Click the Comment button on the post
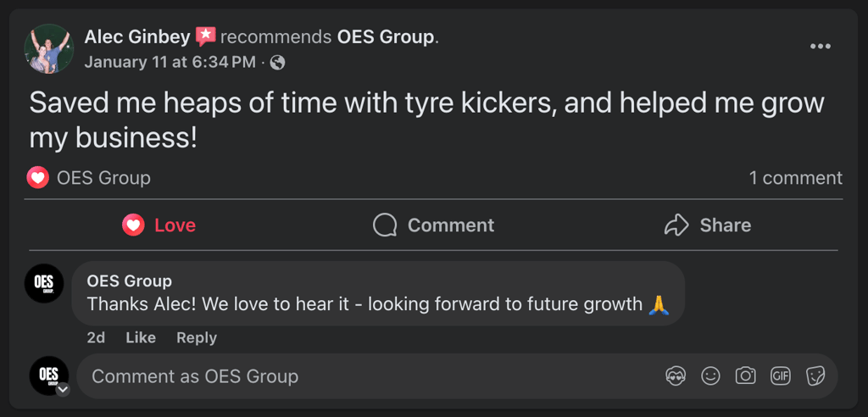 (433, 225)
